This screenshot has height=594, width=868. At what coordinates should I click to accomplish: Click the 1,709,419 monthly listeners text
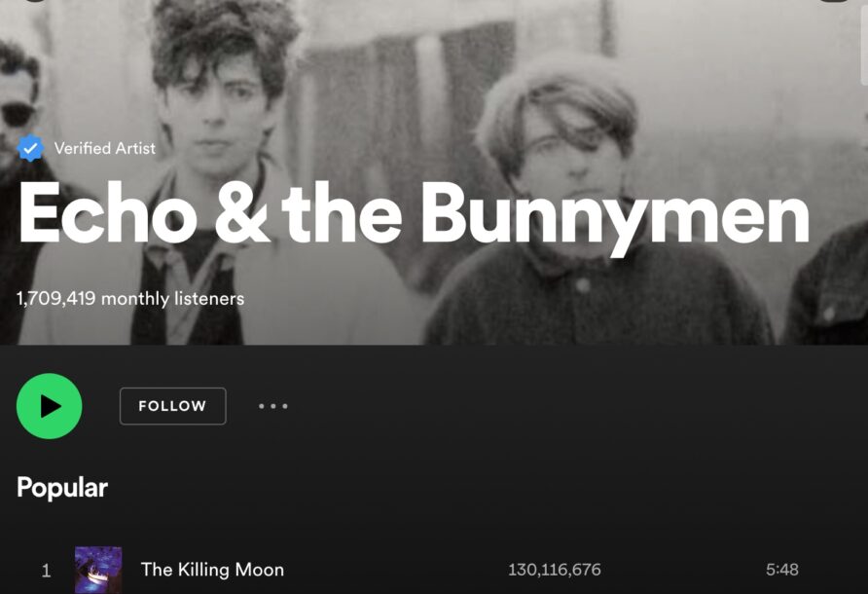coord(130,299)
